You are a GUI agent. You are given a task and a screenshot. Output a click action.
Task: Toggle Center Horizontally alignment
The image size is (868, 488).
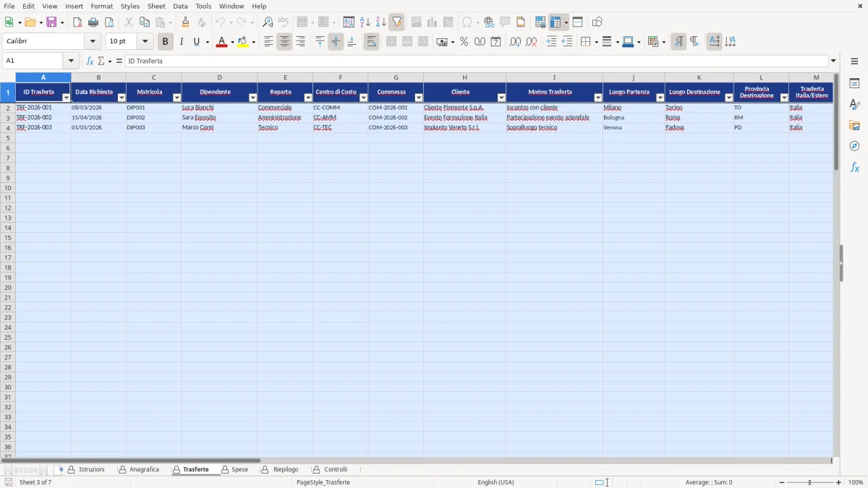pos(284,42)
